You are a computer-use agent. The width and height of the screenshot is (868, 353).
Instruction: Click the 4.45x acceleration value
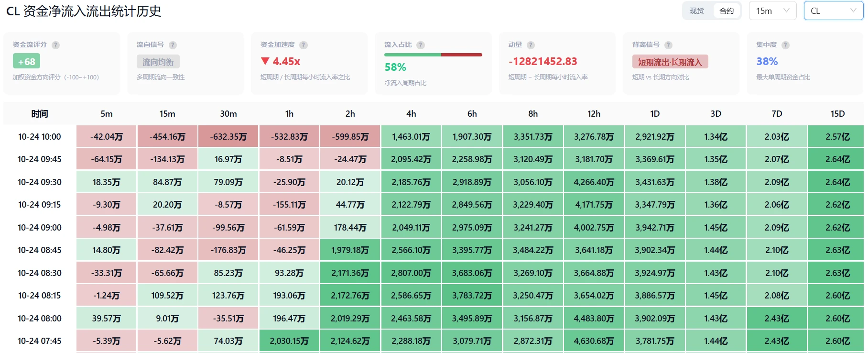click(286, 61)
